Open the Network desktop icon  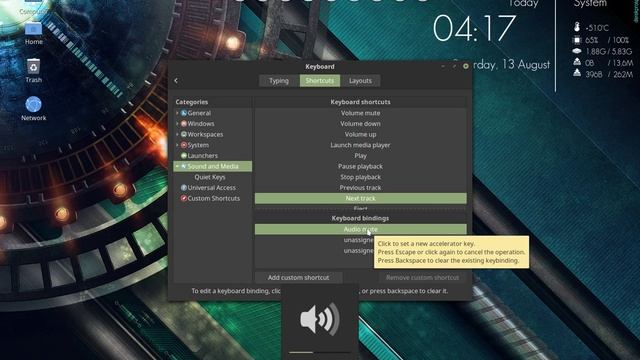[33, 104]
